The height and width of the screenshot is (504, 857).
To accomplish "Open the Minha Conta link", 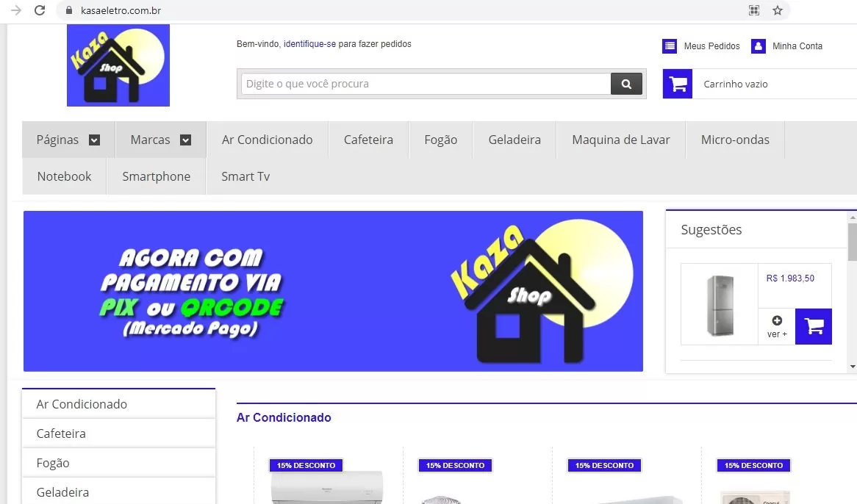I will 797,46.
